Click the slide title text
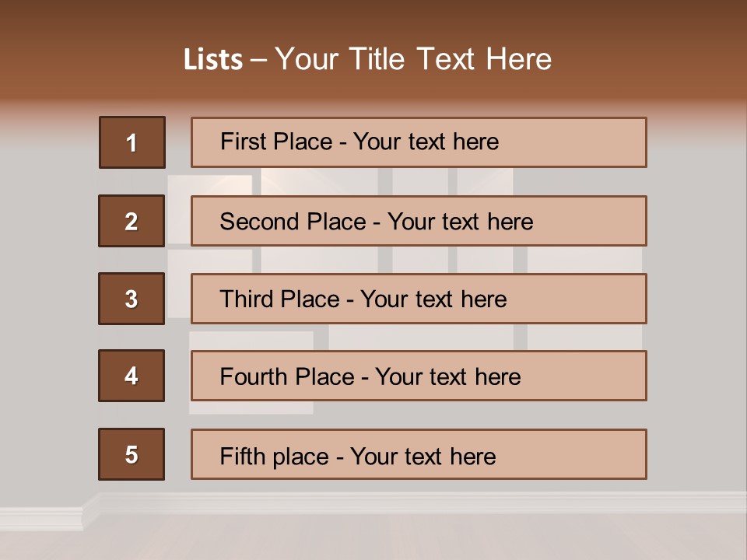 (x=368, y=59)
